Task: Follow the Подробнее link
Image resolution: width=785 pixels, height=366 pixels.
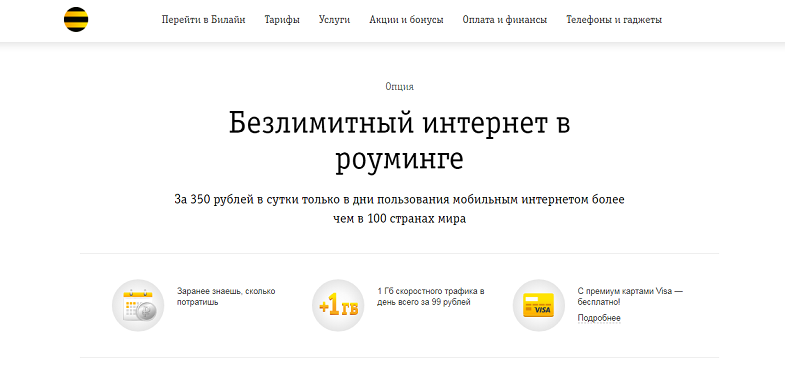Action: 599,318
